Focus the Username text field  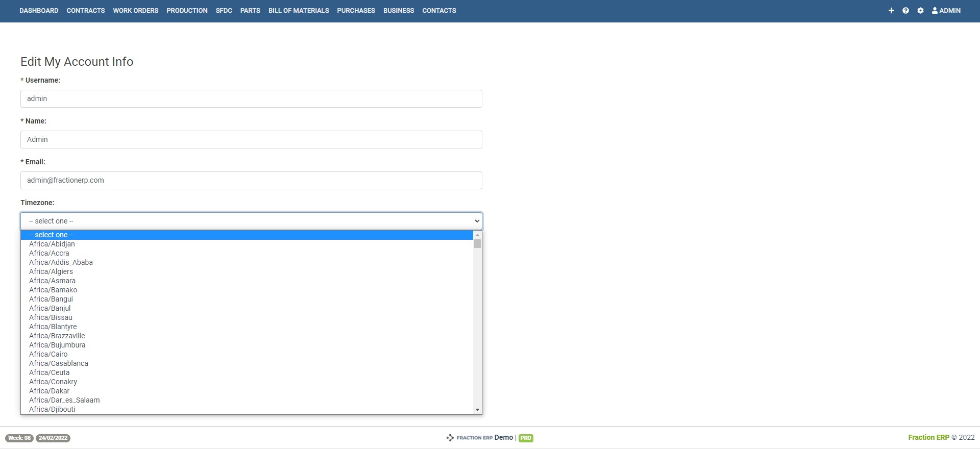point(251,98)
